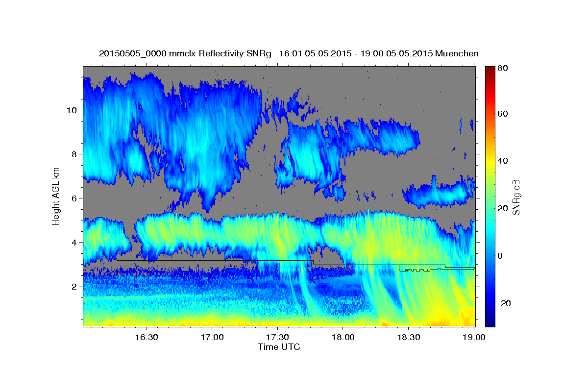
Task: Click the height tick label 10
Action: point(72,110)
